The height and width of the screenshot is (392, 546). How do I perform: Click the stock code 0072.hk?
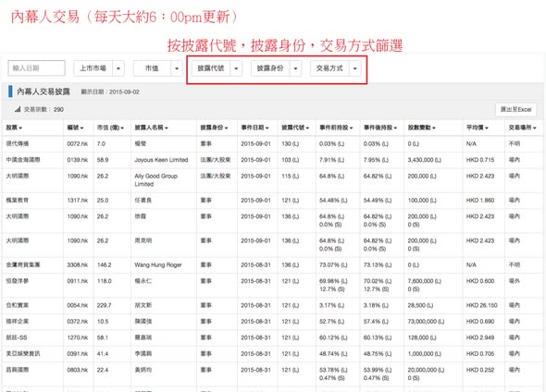tap(78, 143)
